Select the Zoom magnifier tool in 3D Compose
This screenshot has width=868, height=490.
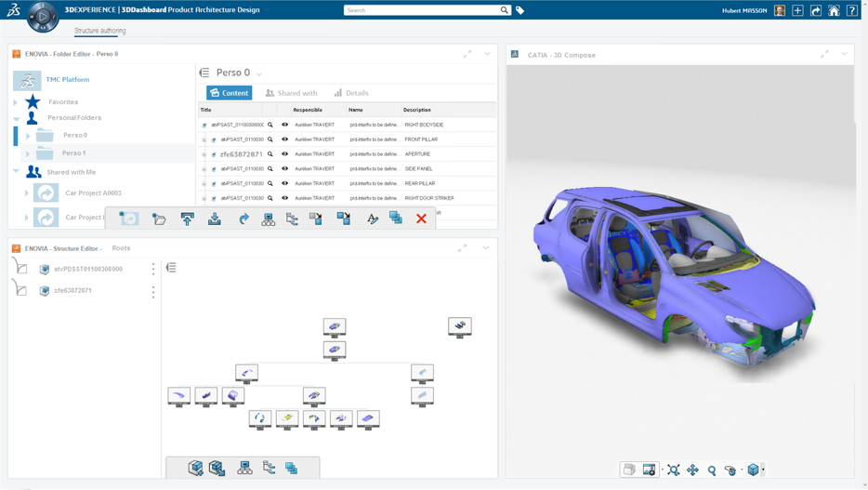tap(712, 470)
